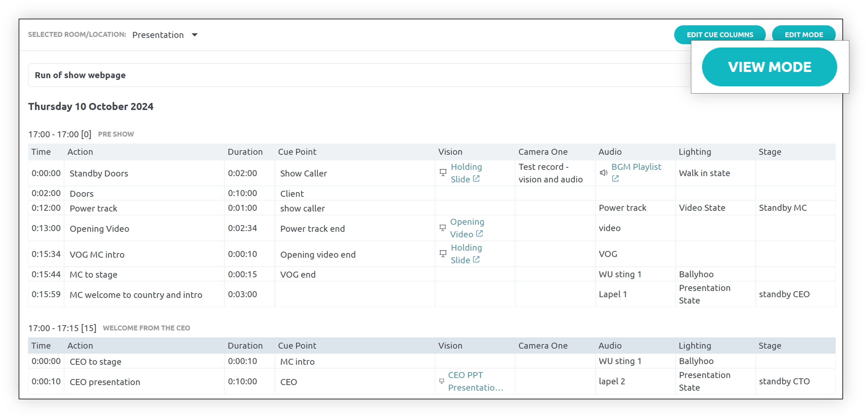Click external link icon under BGM Playlist
The width and height of the screenshot is (868, 418).
point(615,179)
